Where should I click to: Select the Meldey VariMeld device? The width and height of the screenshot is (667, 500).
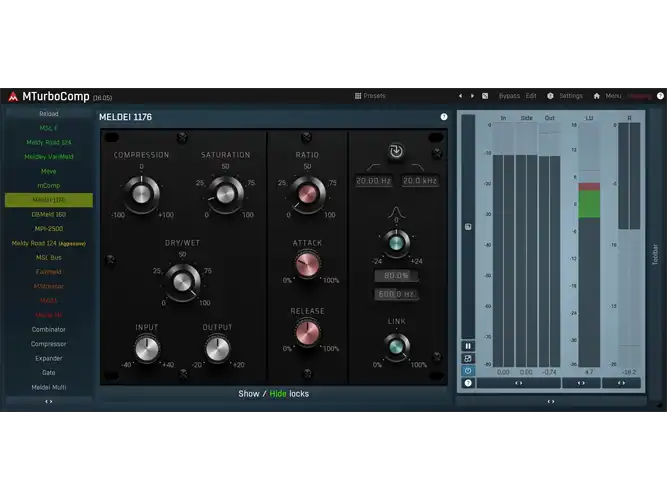tap(49, 157)
